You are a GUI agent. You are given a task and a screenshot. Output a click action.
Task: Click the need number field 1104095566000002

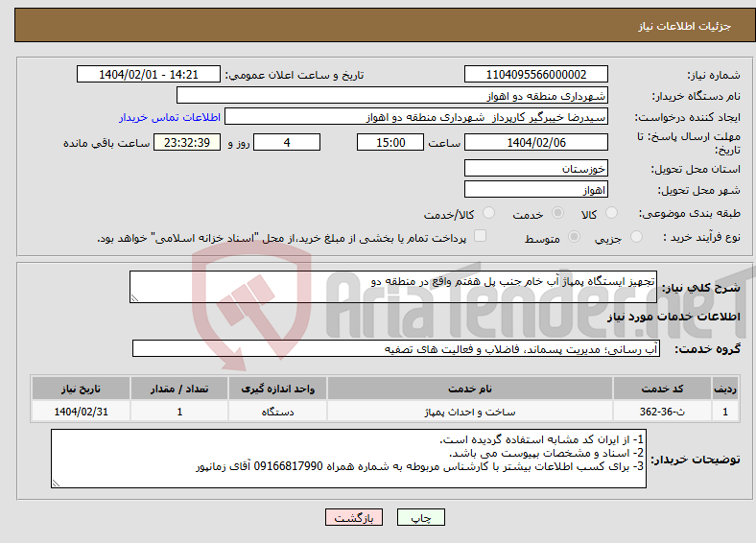536,74
